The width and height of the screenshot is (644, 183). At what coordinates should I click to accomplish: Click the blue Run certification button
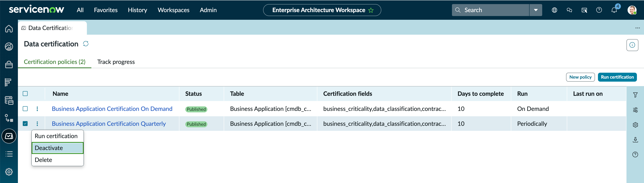click(x=617, y=77)
